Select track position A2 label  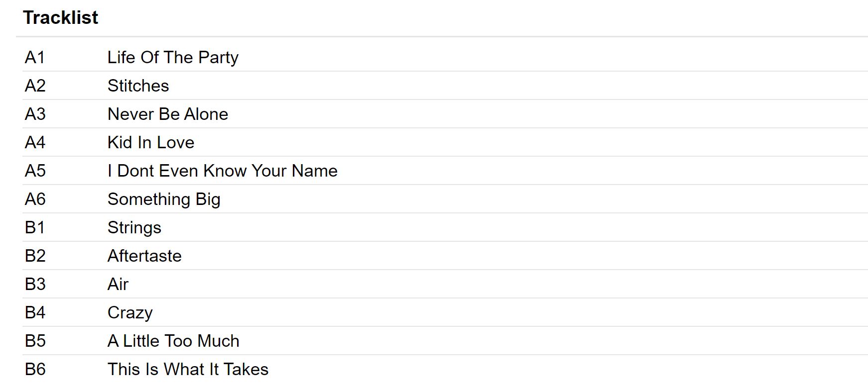tap(35, 86)
